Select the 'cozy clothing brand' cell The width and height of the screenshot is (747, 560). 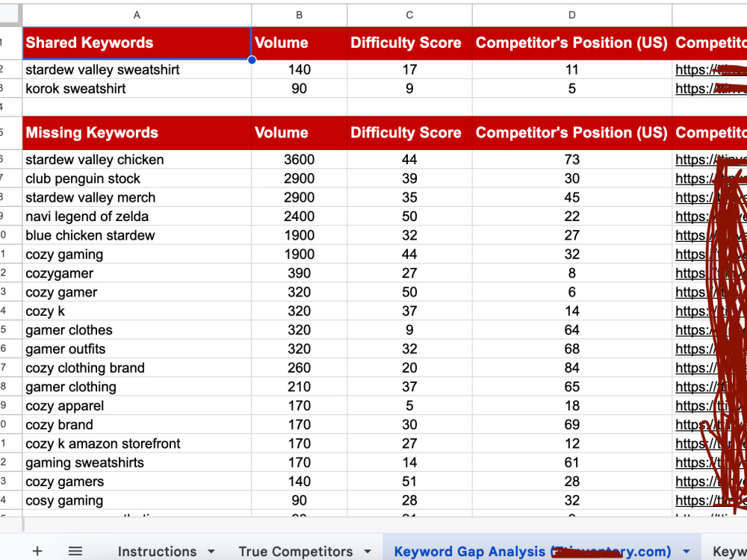[x=137, y=368]
